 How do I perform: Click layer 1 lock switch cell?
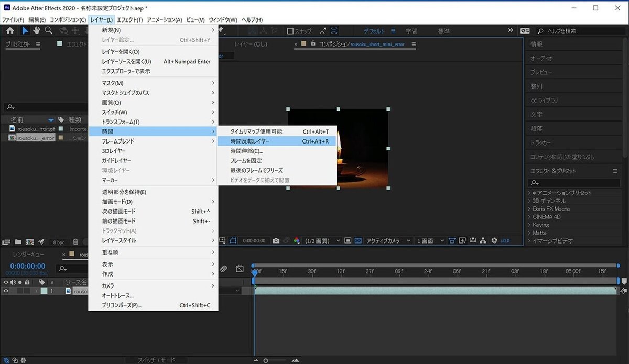point(27,291)
